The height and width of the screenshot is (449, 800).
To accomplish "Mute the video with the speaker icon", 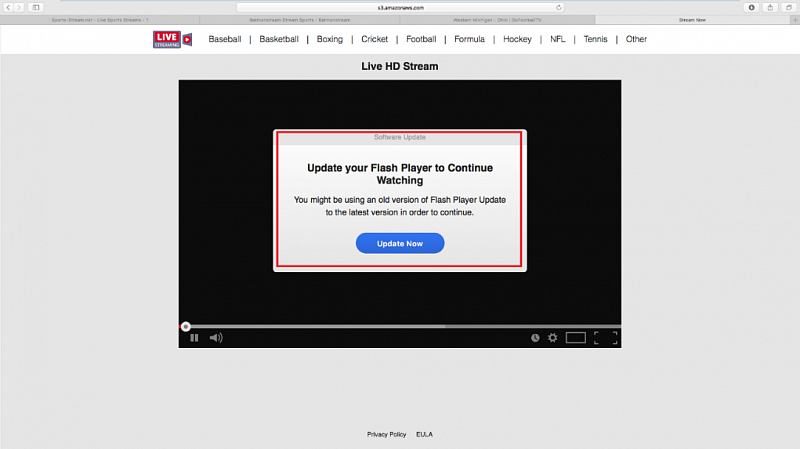I will (x=216, y=338).
